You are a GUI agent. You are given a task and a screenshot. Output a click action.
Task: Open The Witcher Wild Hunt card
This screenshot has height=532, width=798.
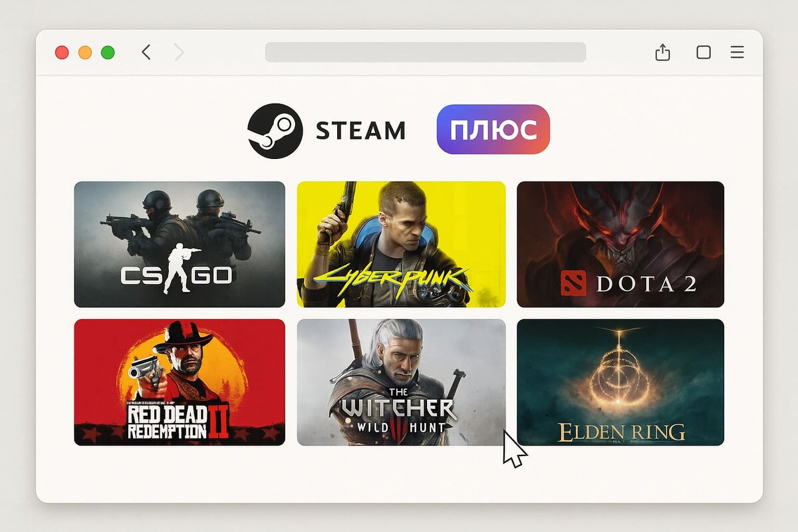click(401, 382)
